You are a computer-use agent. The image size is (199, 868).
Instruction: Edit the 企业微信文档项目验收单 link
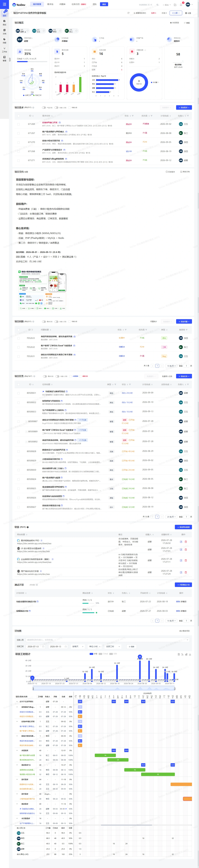click(181, 560)
